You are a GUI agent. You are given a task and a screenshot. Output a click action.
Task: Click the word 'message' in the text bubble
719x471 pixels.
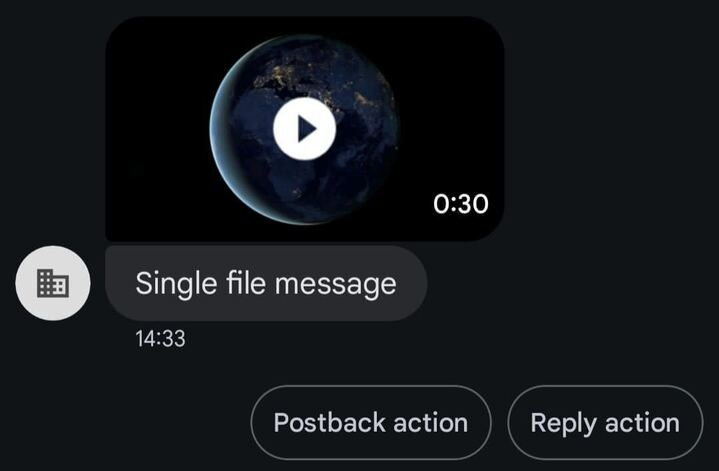pos(335,284)
